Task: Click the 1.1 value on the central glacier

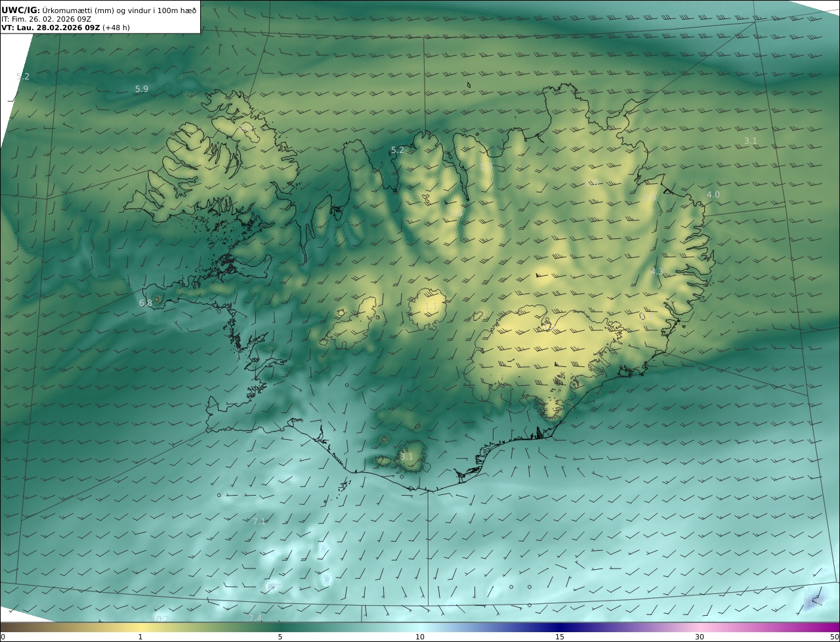Action: click(430, 307)
